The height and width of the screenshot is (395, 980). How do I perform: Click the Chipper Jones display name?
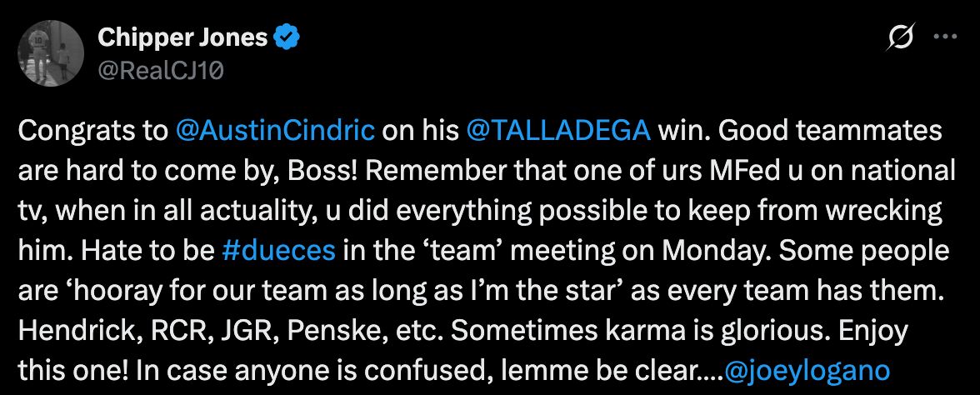click(182, 38)
